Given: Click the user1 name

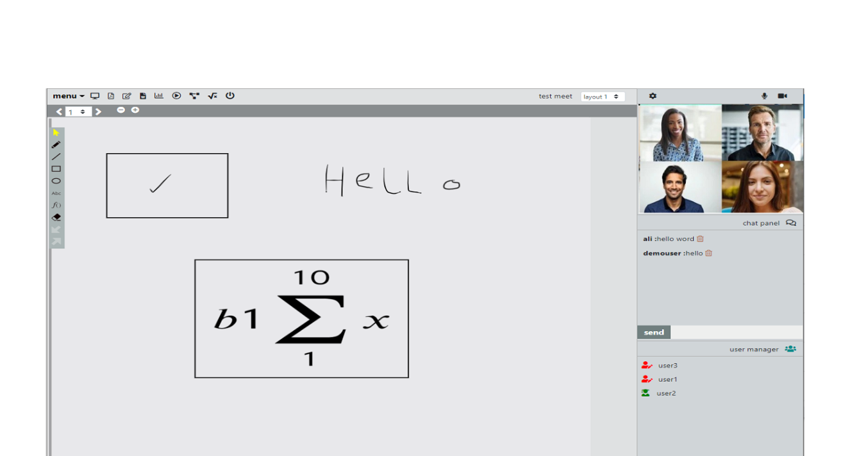Looking at the screenshot, I should point(668,380).
